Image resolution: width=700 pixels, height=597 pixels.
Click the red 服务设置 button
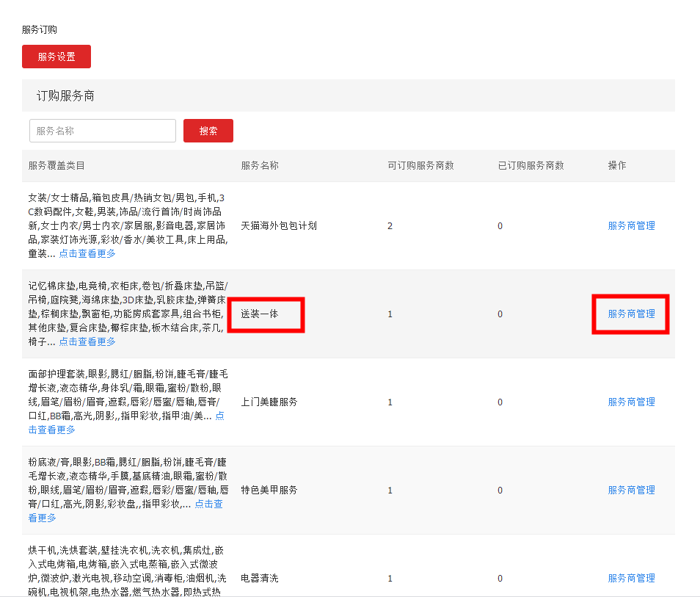(56, 57)
